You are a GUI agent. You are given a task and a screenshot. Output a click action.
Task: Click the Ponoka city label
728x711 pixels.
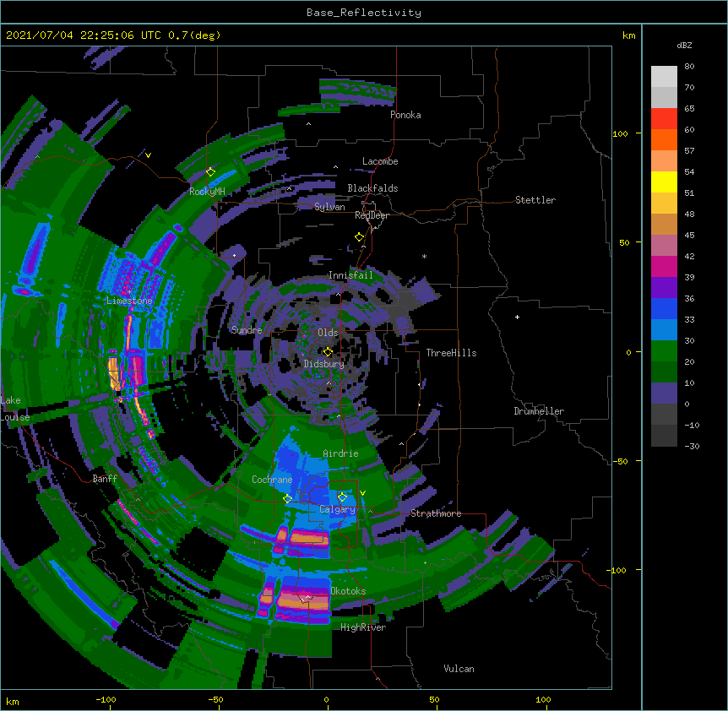tap(405, 115)
